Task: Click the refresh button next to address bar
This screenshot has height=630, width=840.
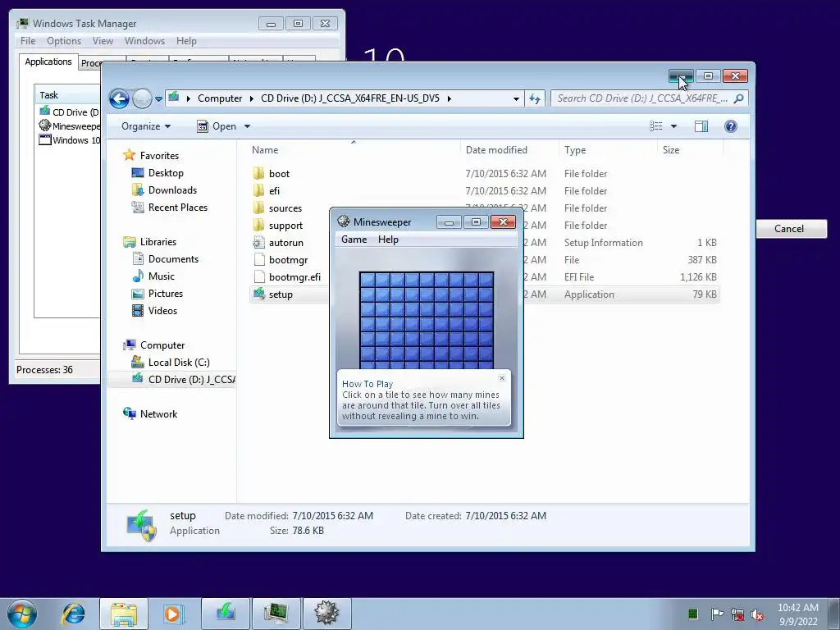Action: 535,98
